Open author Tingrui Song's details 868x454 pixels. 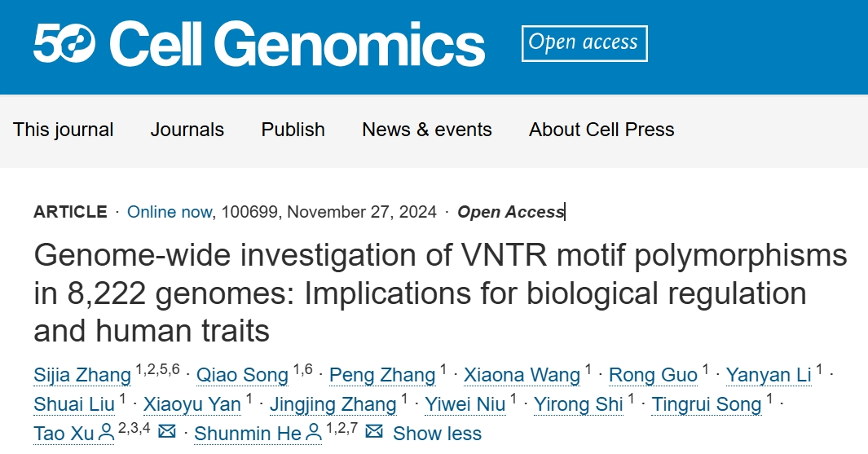click(x=707, y=404)
